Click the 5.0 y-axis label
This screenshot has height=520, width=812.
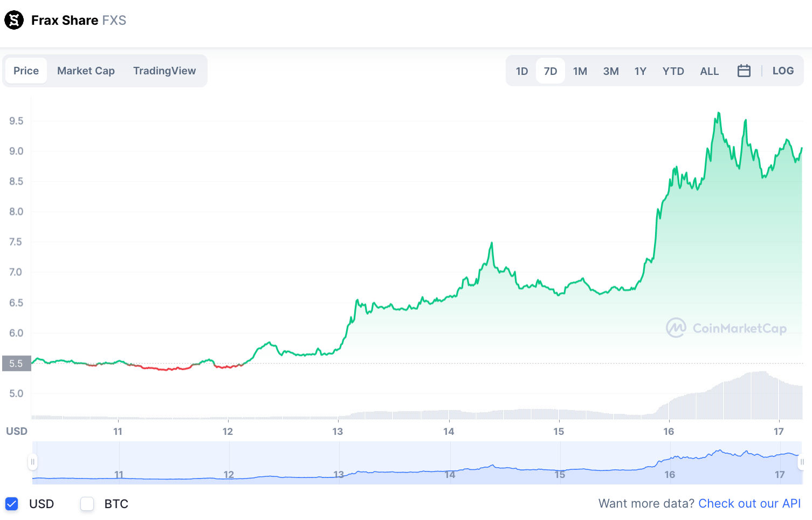16,393
